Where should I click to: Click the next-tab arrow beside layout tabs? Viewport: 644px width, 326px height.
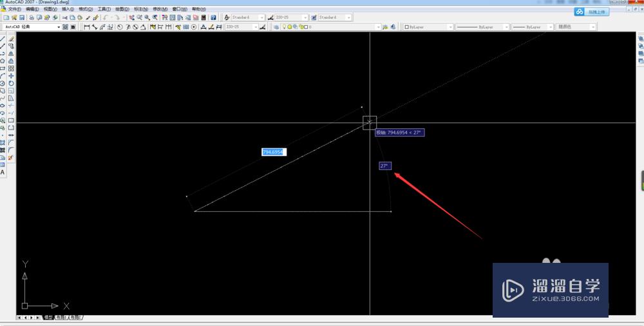tap(31, 318)
